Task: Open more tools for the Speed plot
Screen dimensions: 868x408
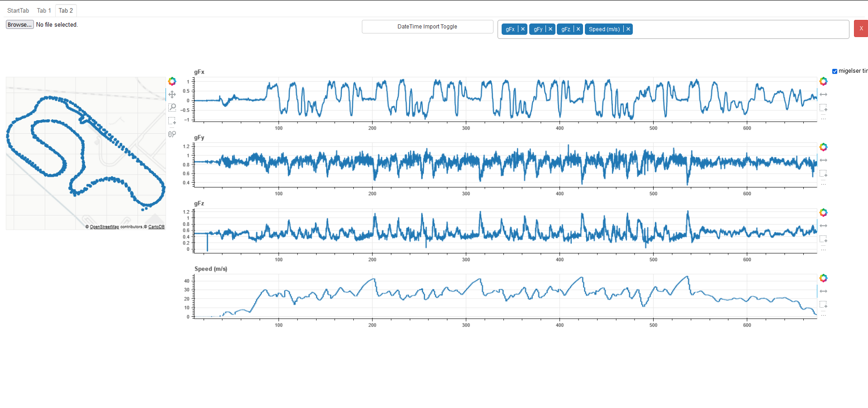Action: [823, 315]
